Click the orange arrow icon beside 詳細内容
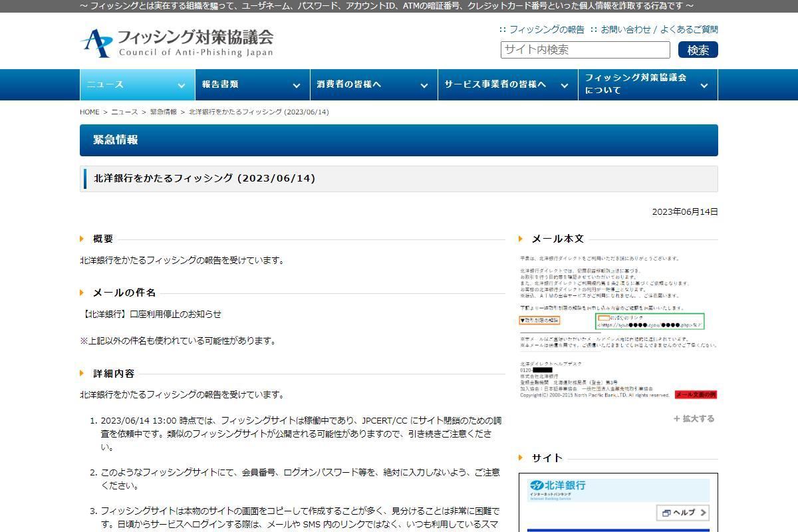The height and width of the screenshot is (532, 798). click(x=82, y=373)
